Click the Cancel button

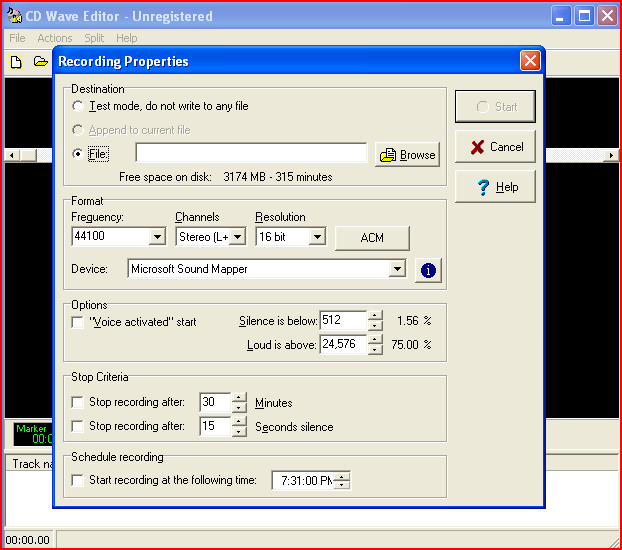click(x=495, y=147)
